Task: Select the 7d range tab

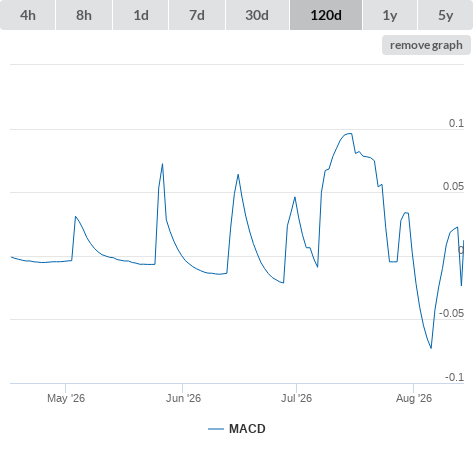Action: 197,15
